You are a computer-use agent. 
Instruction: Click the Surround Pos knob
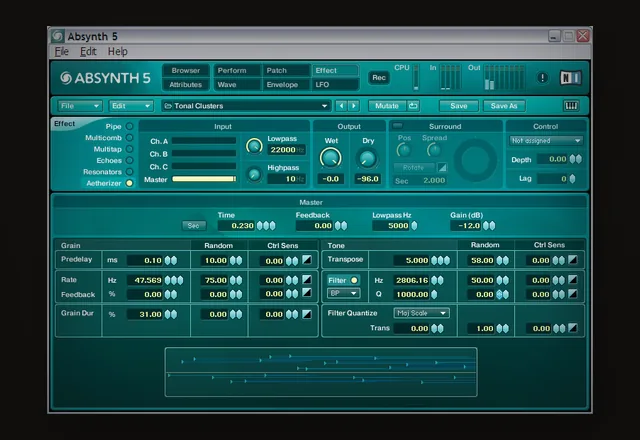[x=404, y=151]
